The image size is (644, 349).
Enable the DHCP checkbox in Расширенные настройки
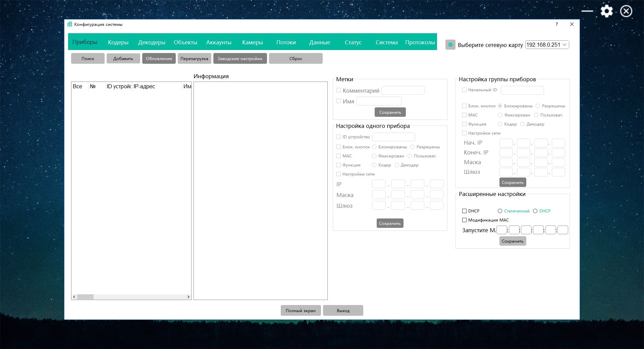coord(465,211)
